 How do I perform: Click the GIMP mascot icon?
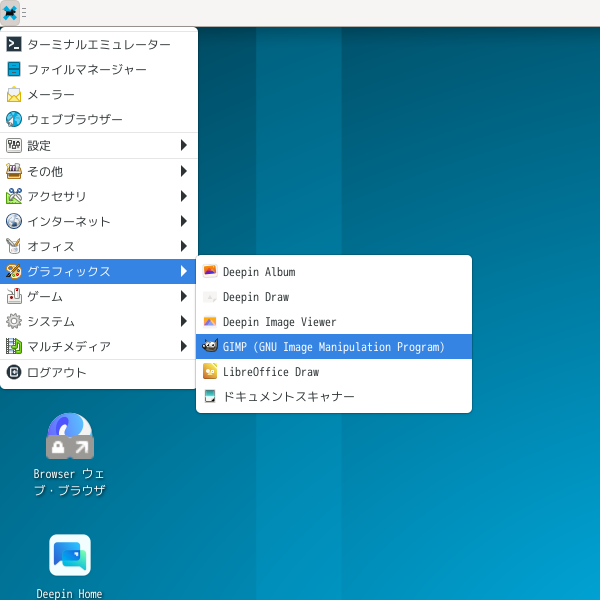point(210,347)
